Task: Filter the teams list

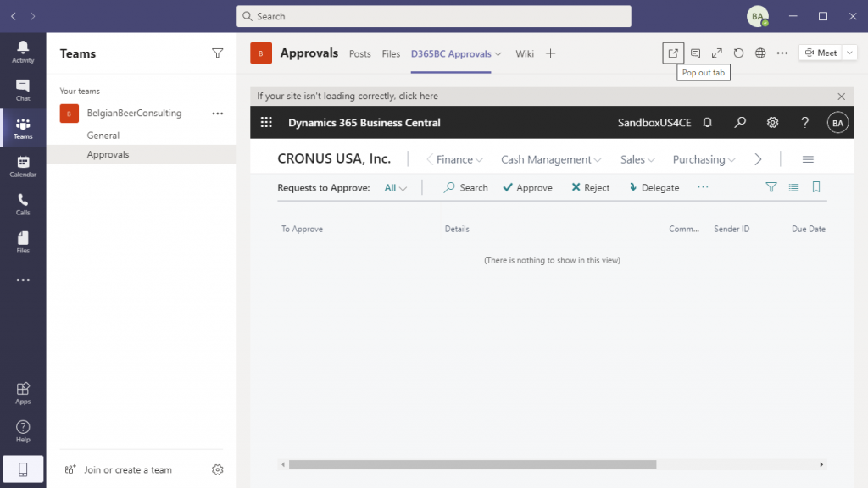Action: pos(218,53)
